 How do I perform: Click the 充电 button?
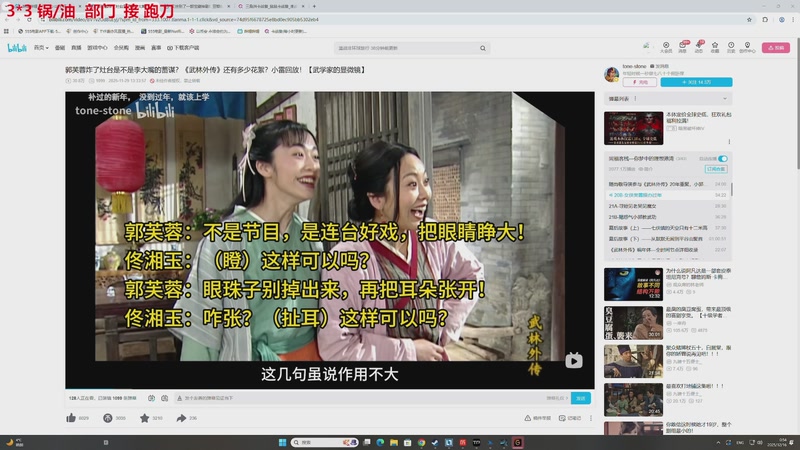pos(640,82)
